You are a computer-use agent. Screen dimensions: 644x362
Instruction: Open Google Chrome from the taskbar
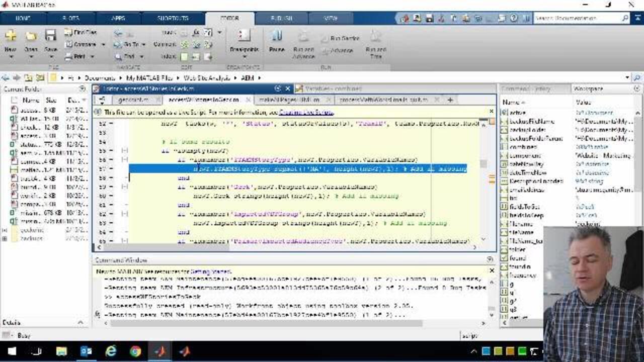[135, 351]
